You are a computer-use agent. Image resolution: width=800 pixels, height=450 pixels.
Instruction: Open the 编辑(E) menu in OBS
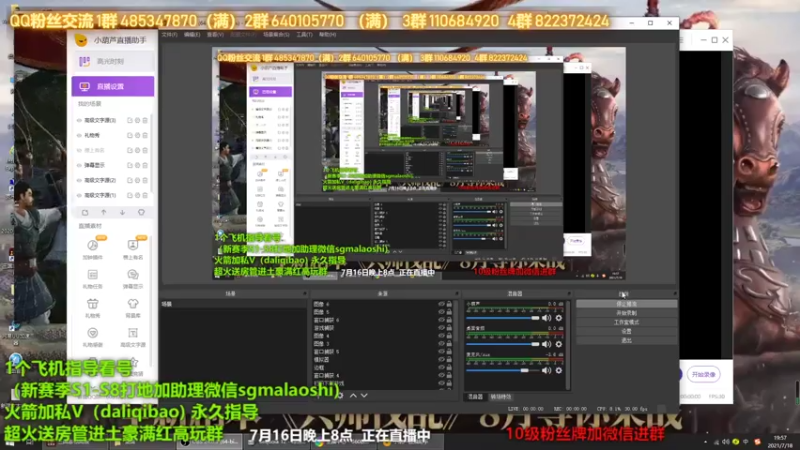192,35
